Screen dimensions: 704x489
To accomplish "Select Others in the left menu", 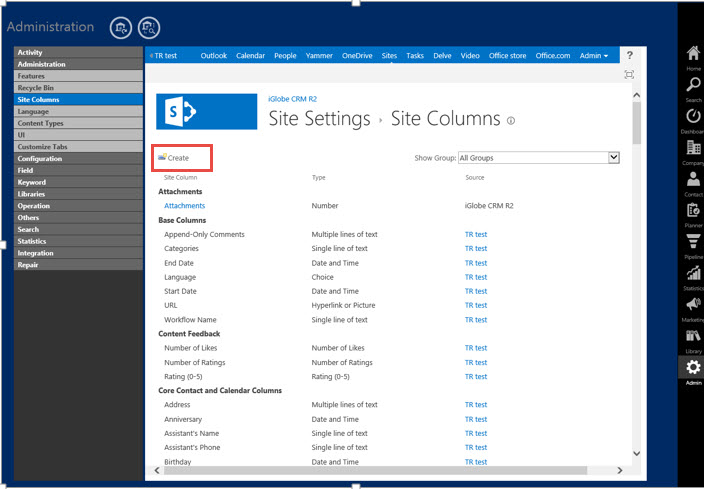I will (x=78, y=217).
